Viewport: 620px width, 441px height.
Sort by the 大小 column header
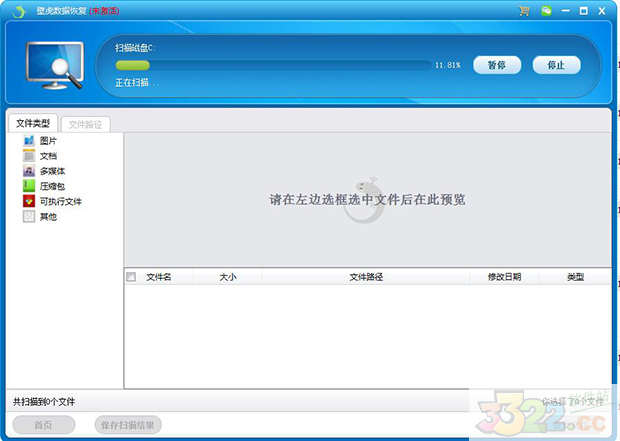click(228, 277)
